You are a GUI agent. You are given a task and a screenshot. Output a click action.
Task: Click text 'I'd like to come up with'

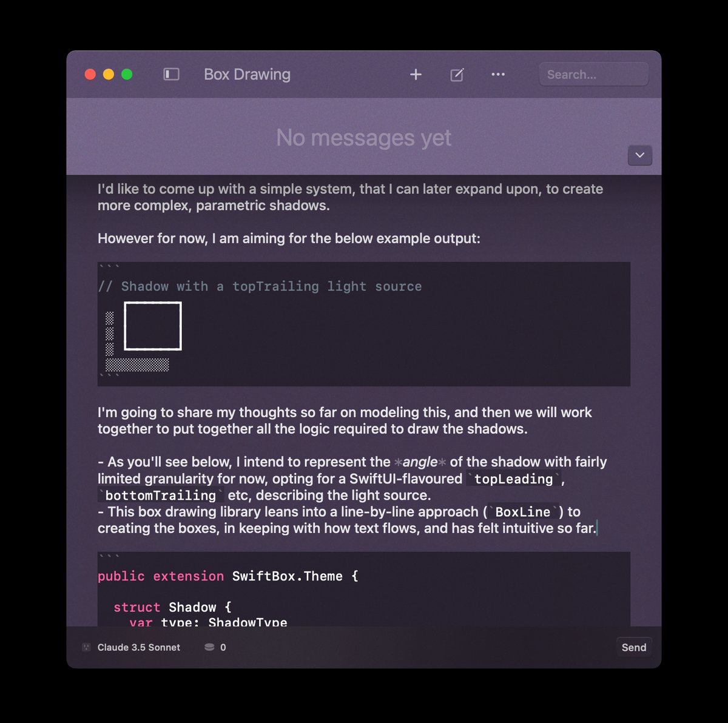click(x=170, y=189)
